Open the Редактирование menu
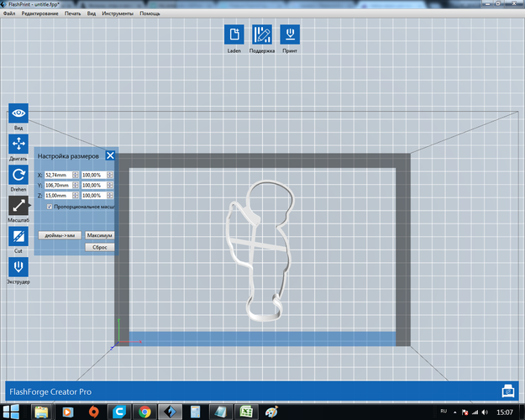This screenshot has height=420, width=525. tap(39, 13)
